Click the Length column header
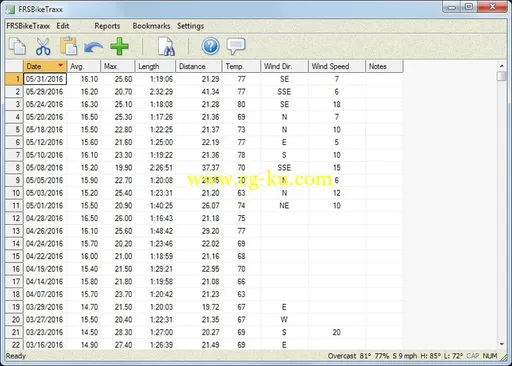 click(155, 66)
